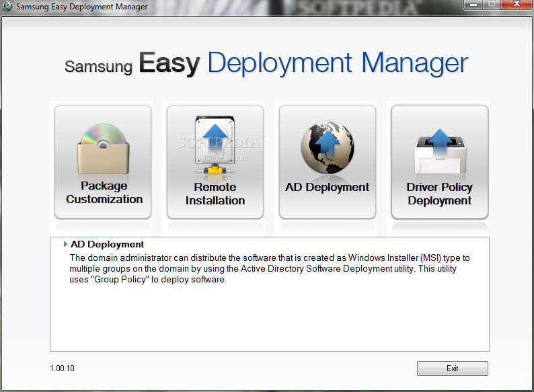
Task: Click the AD Deployment description heading
Action: pyautogui.click(x=108, y=244)
